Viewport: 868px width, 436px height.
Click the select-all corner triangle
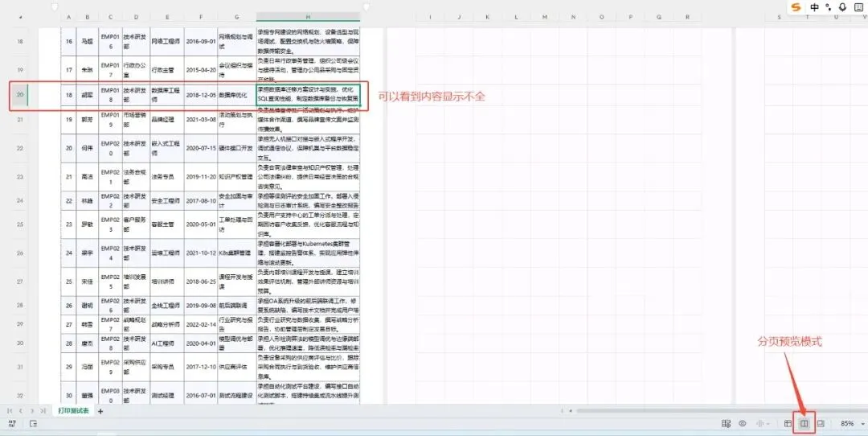pos(21,17)
